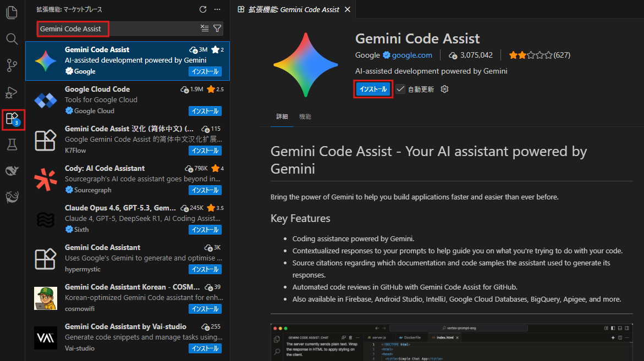
Task: Open the Testing flask view
Action: pos(12,145)
